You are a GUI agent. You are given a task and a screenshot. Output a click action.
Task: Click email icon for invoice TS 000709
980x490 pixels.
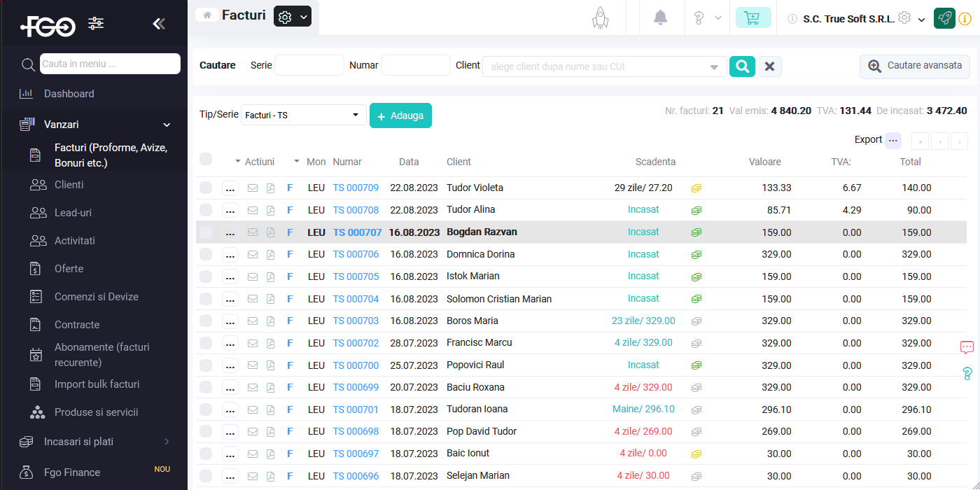pyautogui.click(x=253, y=188)
